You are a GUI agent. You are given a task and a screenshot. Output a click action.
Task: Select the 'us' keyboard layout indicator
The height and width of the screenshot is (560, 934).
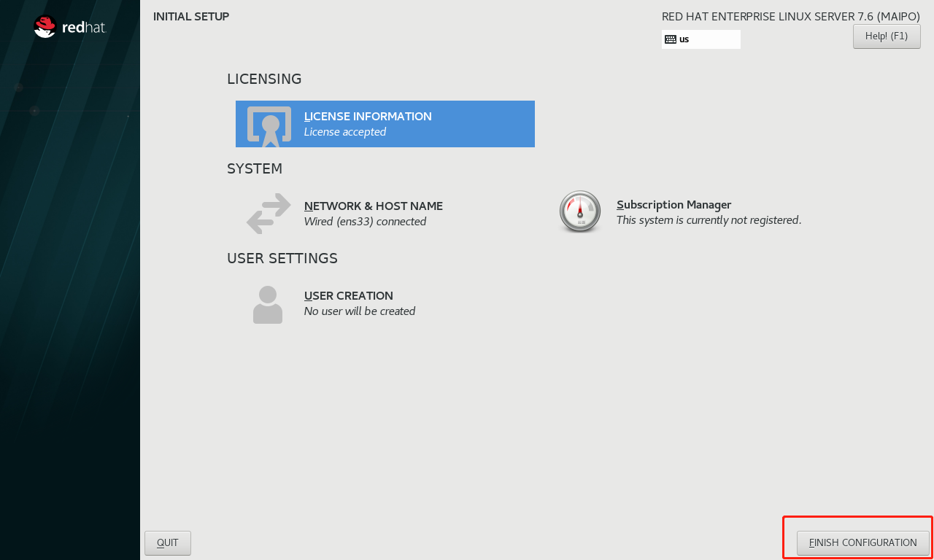point(700,39)
